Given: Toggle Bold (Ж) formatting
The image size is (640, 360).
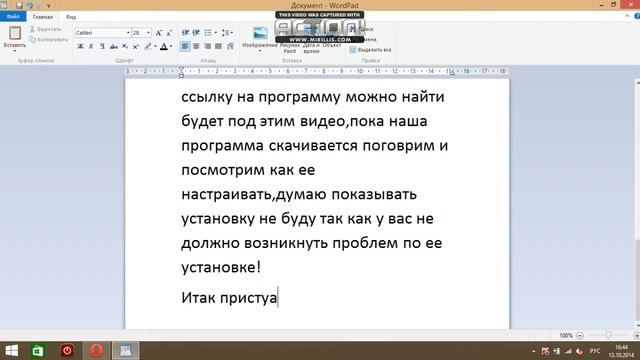Looking at the screenshot, I should click(80, 47).
